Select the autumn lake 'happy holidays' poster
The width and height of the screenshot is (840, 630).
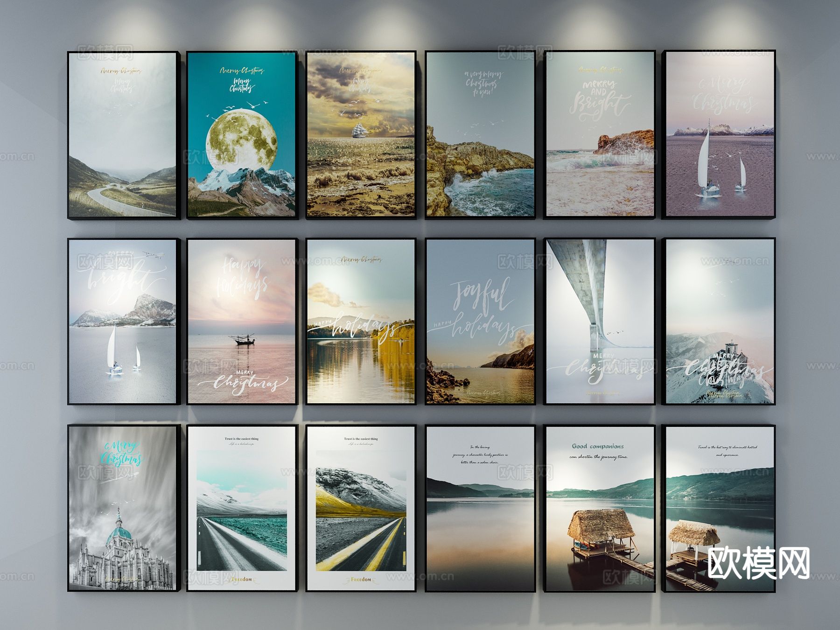coord(361,322)
